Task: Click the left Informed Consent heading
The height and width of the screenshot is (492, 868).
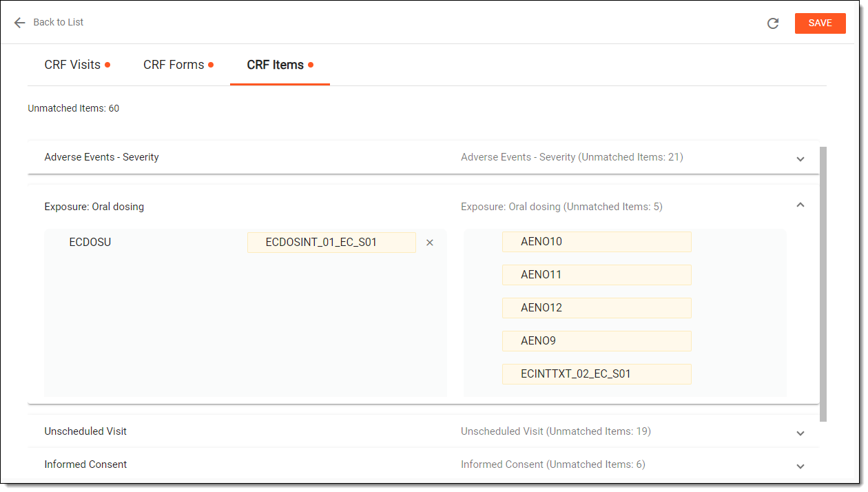Action: point(85,464)
